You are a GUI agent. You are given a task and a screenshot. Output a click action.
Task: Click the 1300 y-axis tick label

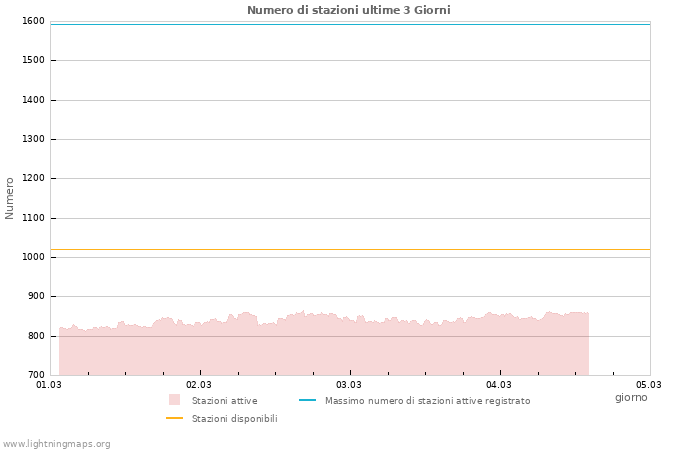tap(33, 139)
